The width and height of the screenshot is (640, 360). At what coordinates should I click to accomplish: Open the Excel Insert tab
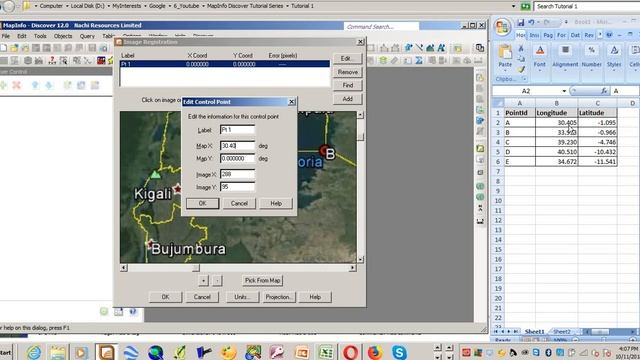pos(534,36)
